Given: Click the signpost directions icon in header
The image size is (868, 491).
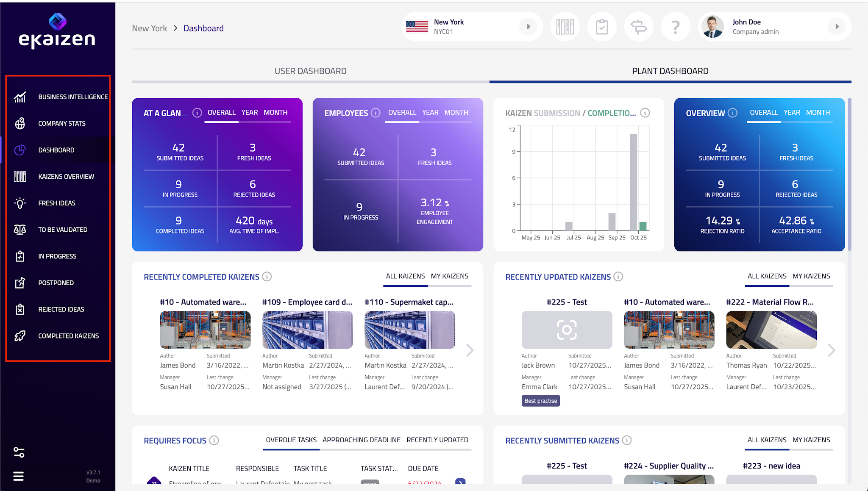Looking at the screenshot, I should 639,27.
